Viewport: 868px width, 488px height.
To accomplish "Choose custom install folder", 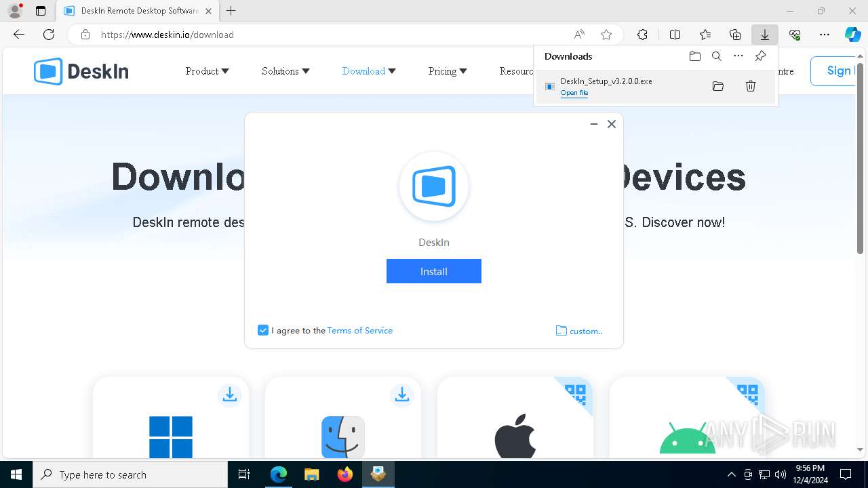I will click(x=579, y=331).
